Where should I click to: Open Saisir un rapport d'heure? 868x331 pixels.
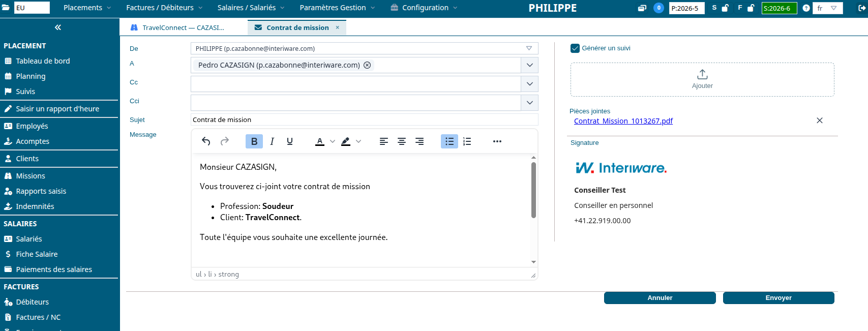(x=57, y=109)
